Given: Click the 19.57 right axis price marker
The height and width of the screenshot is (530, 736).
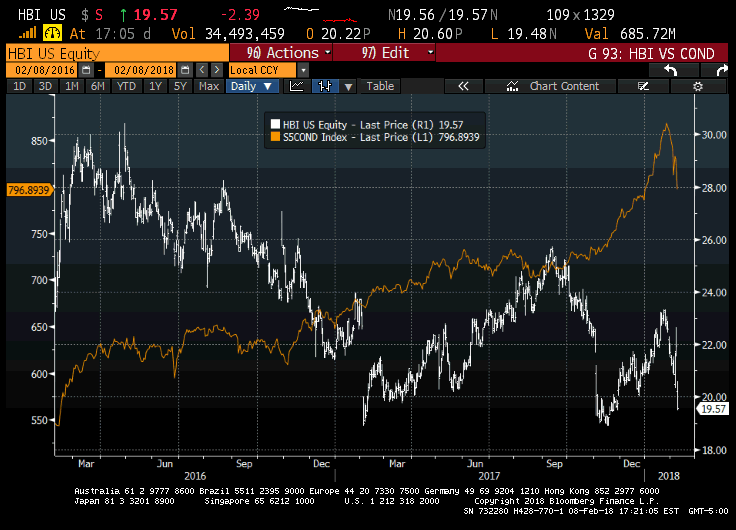Looking at the screenshot, I should click(x=713, y=409).
